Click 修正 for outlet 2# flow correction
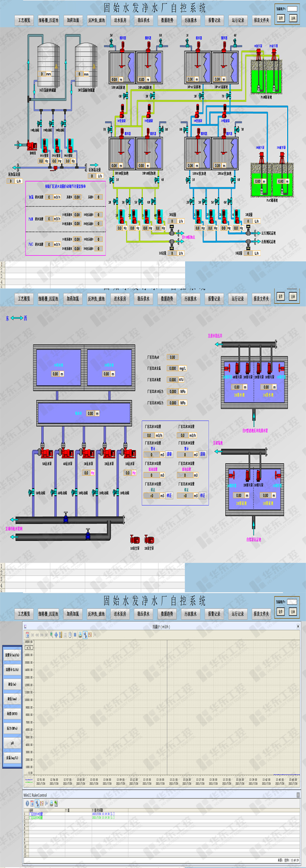 [x=202, y=495]
